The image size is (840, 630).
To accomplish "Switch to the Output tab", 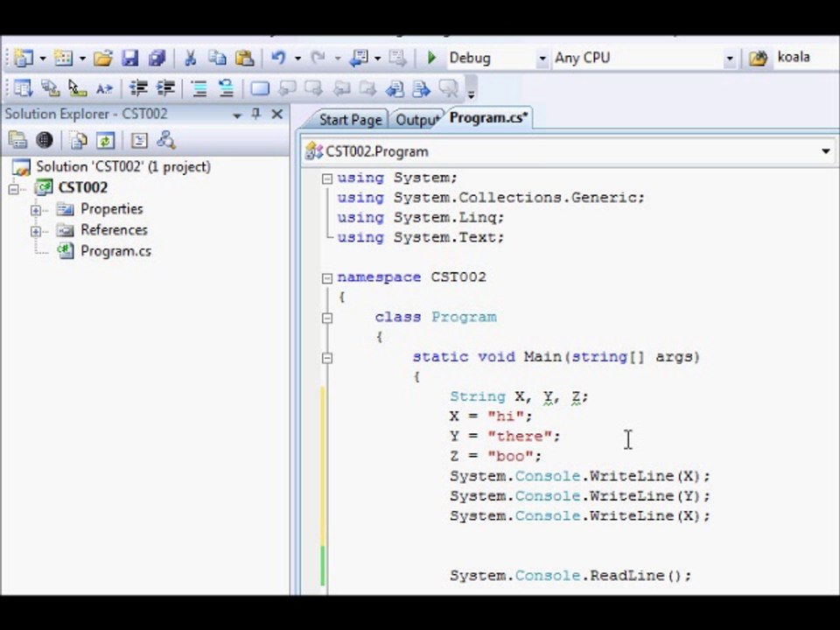I will (x=417, y=120).
